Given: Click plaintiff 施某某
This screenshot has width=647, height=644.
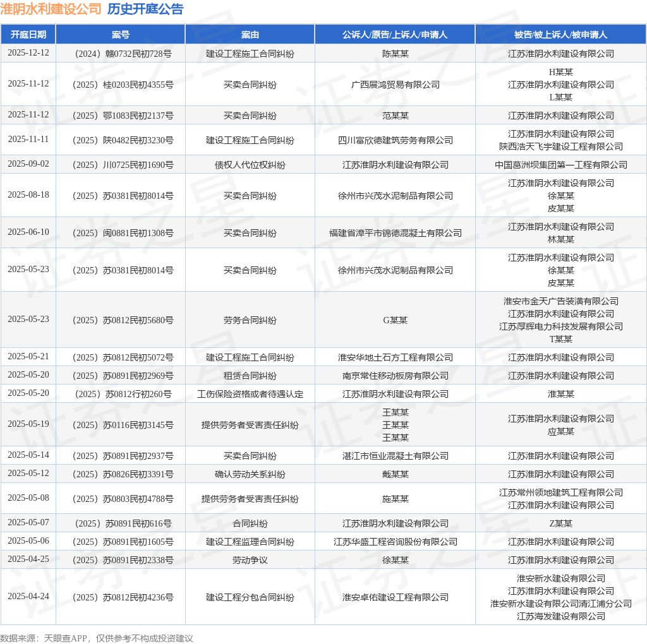Looking at the screenshot, I should 396,499.
